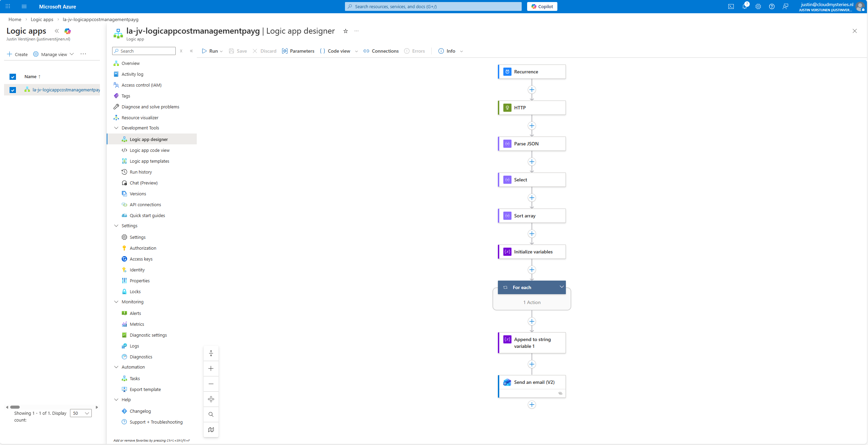Screen dimensions: 868x445
Task: Open the display count 50 dropdown
Action: coord(81,413)
